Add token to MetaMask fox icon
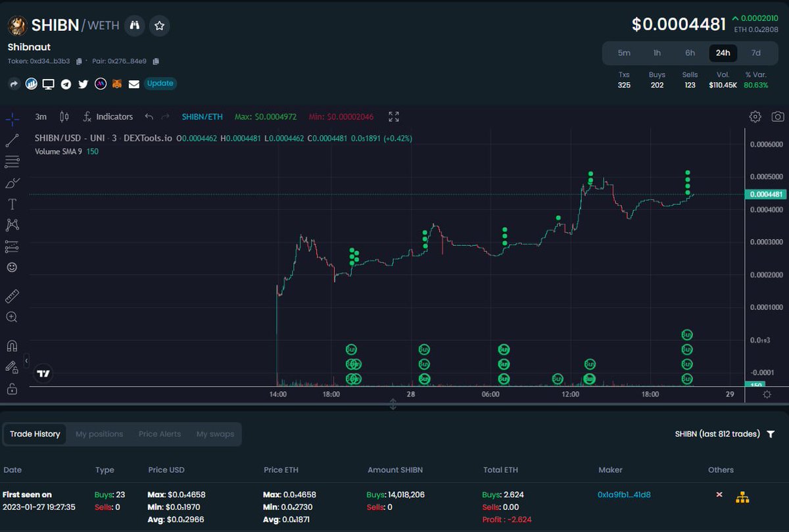 pos(117,84)
